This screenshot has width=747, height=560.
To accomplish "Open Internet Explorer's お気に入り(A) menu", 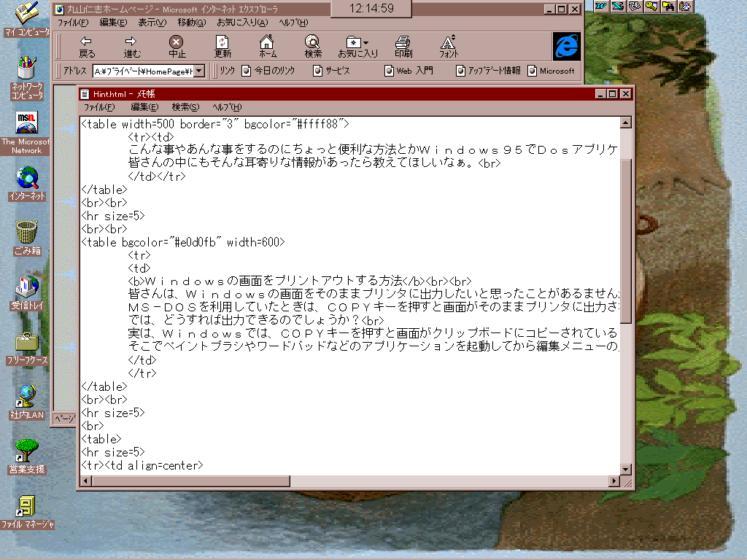I will [x=242, y=23].
